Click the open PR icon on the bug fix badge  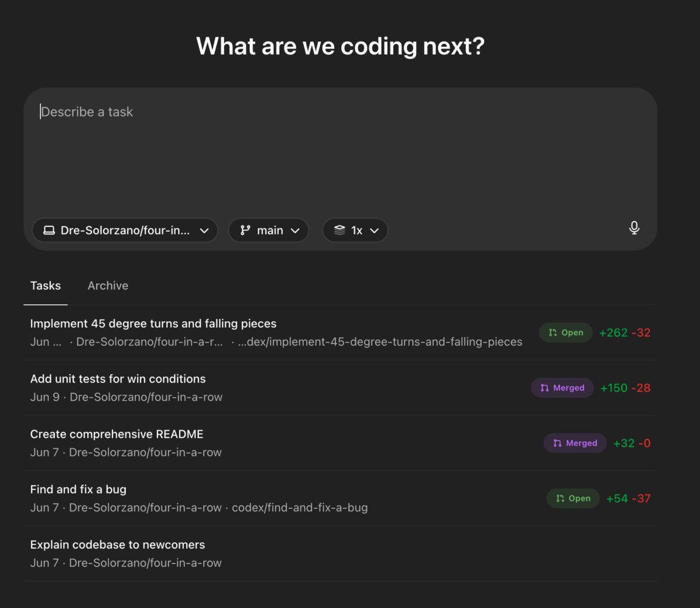[x=559, y=498]
